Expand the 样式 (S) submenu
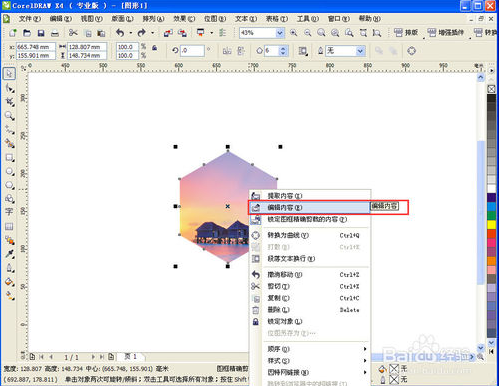The height and width of the screenshot is (386, 499). tap(316, 360)
